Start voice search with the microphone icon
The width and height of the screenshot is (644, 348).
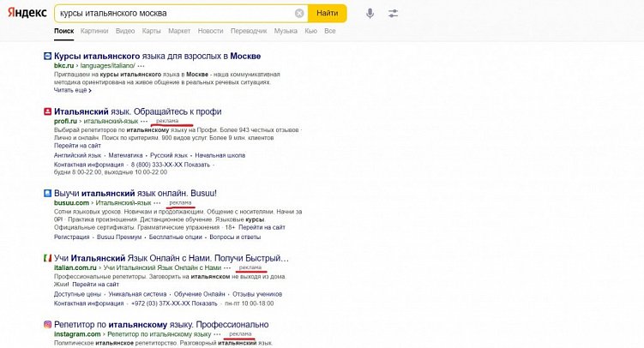point(370,14)
